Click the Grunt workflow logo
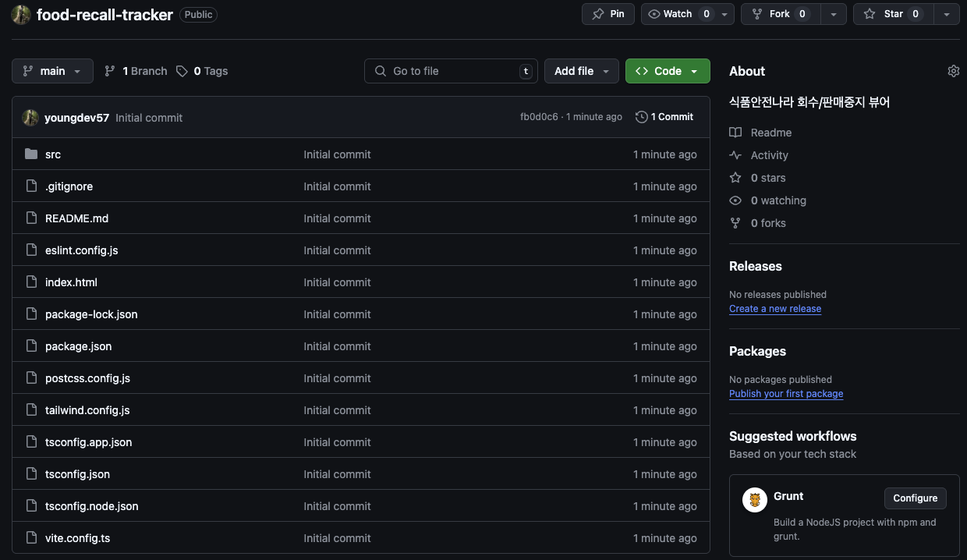967x560 pixels. 755,499
